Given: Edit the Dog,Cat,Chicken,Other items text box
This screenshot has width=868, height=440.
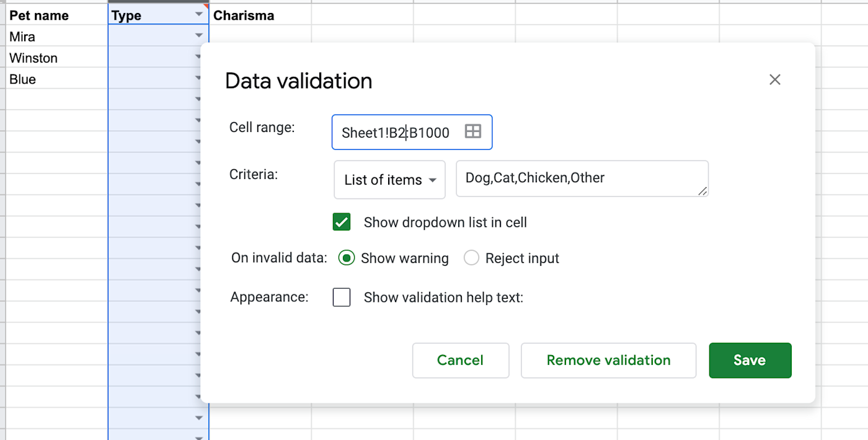Looking at the screenshot, I should [x=581, y=178].
